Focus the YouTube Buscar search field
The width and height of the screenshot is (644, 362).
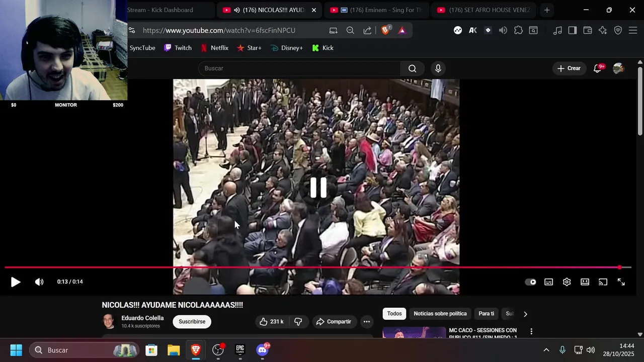pos(299,68)
